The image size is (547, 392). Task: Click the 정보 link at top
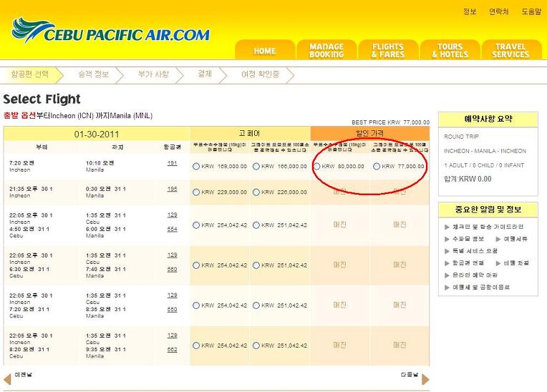pos(470,12)
